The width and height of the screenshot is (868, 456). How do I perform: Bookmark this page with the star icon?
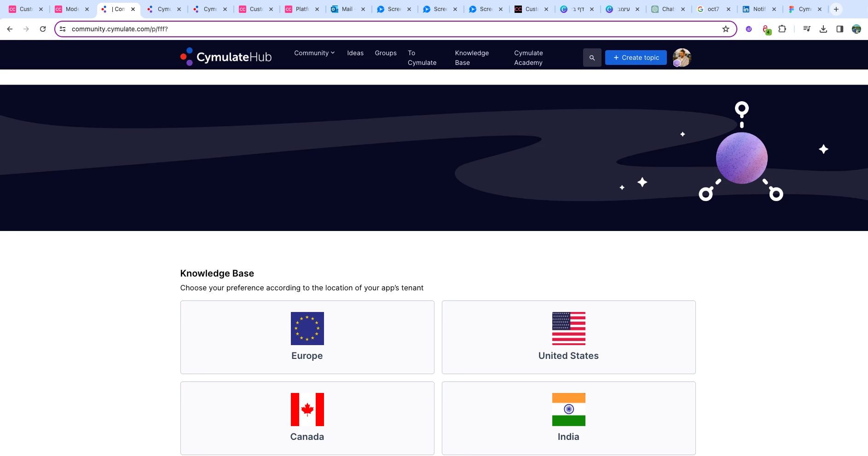(x=726, y=29)
